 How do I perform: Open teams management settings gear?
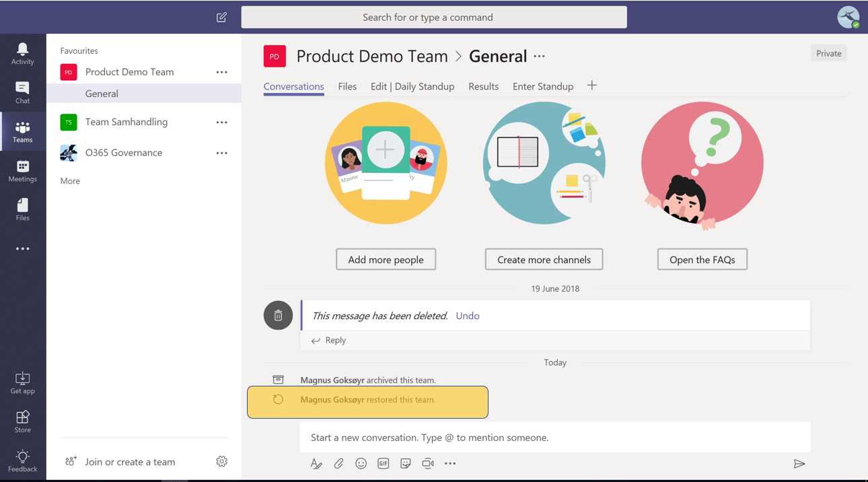(x=222, y=461)
